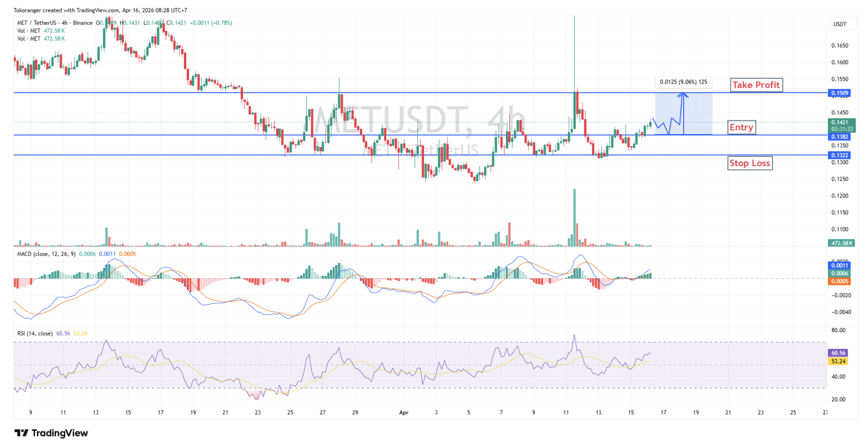This screenshot has width=868, height=445.
Task: Click the 0.1322 stop loss price tag
Action: [x=840, y=155]
